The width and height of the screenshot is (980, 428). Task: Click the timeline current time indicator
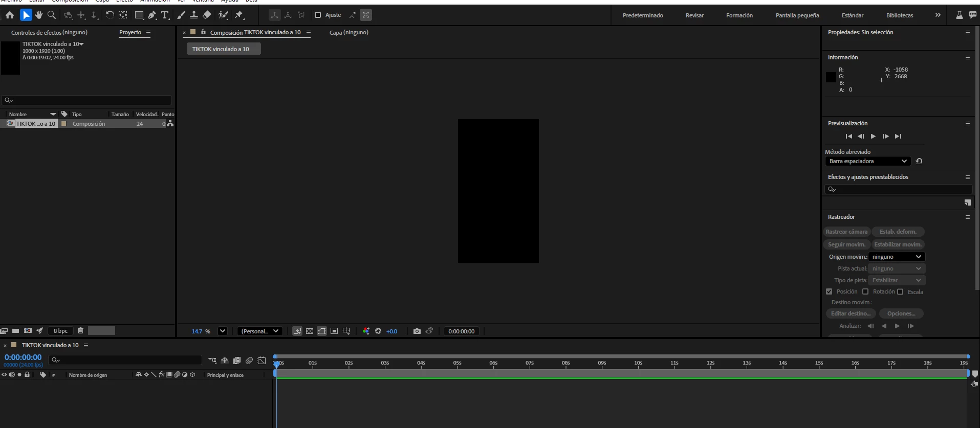(x=277, y=364)
